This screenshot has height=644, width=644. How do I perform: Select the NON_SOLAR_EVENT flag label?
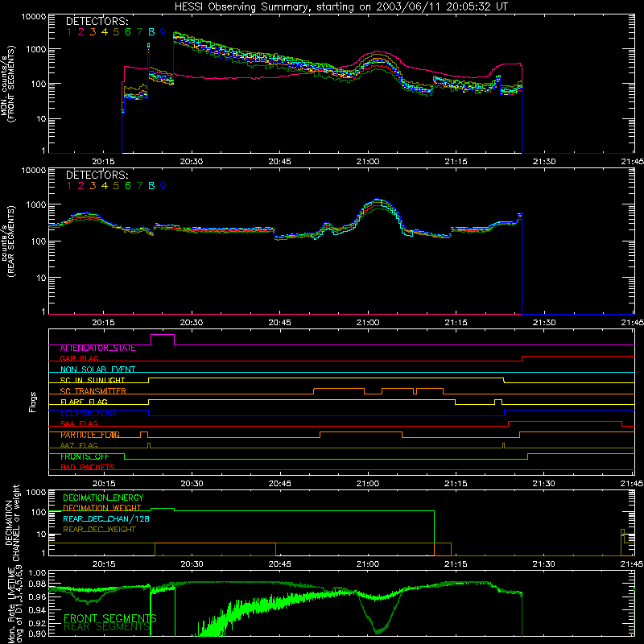point(97,369)
